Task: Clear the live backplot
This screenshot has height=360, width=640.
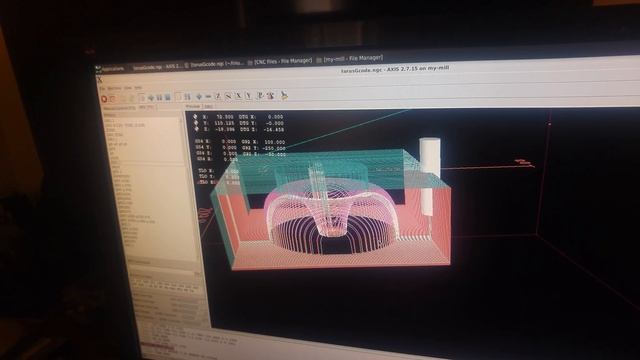Action: pos(284,95)
